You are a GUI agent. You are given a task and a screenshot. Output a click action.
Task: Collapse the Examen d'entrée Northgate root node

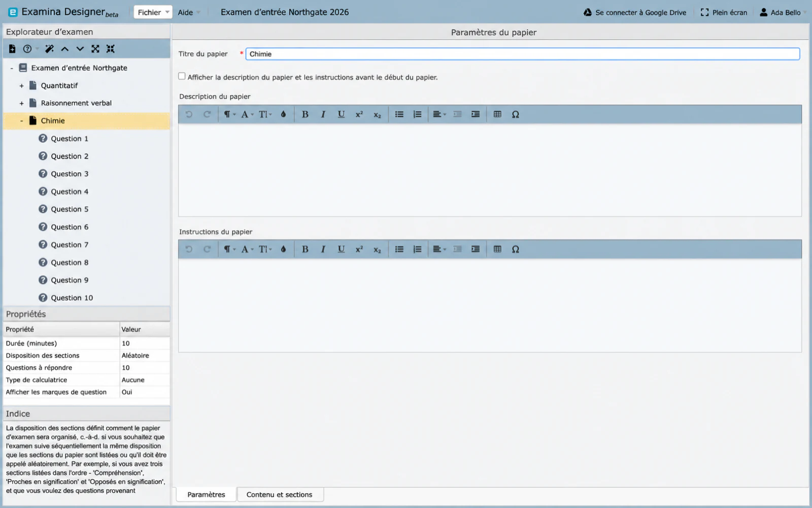click(x=12, y=68)
